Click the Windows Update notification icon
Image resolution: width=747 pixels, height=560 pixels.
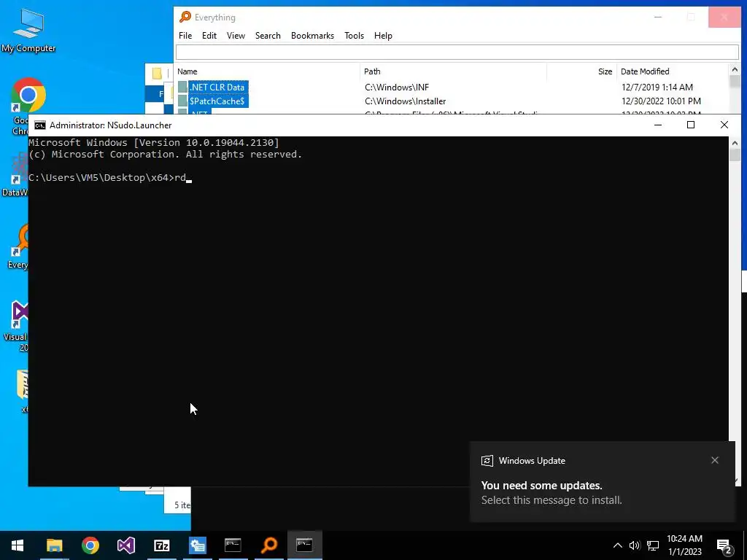[487, 461]
